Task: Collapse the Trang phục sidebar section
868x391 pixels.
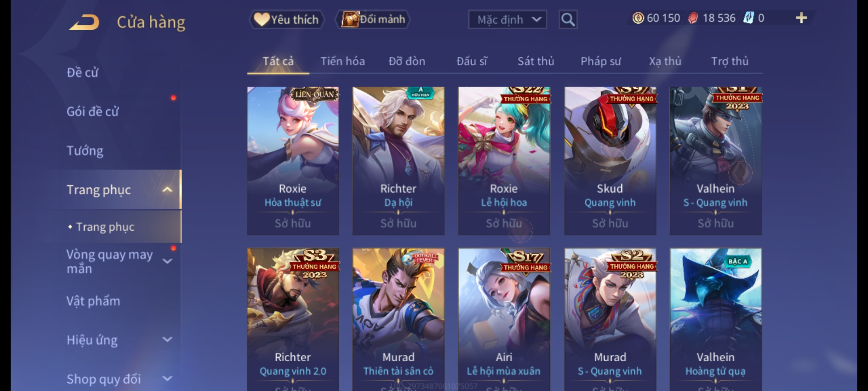Action: [167, 190]
